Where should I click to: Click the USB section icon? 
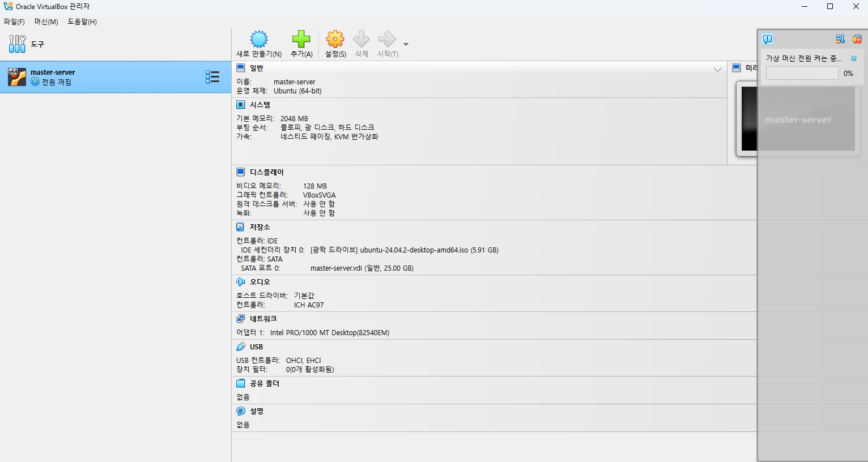point(241,346)
